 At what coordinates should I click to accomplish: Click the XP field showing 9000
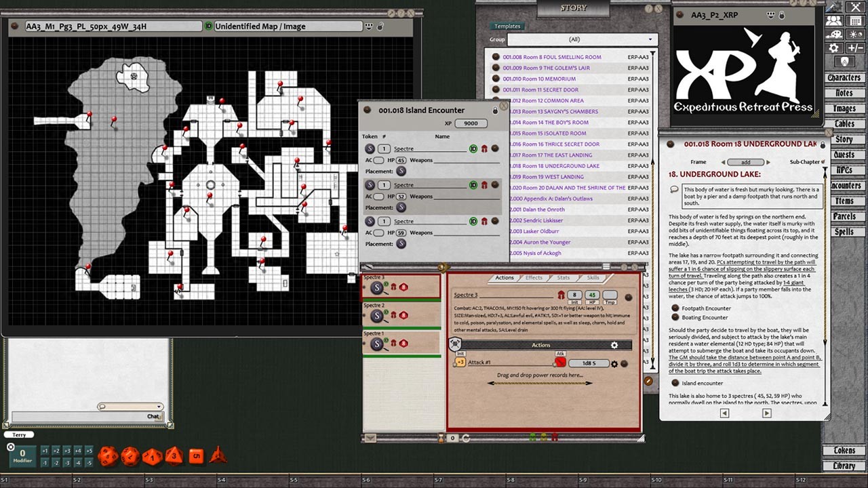pos(471,123)
